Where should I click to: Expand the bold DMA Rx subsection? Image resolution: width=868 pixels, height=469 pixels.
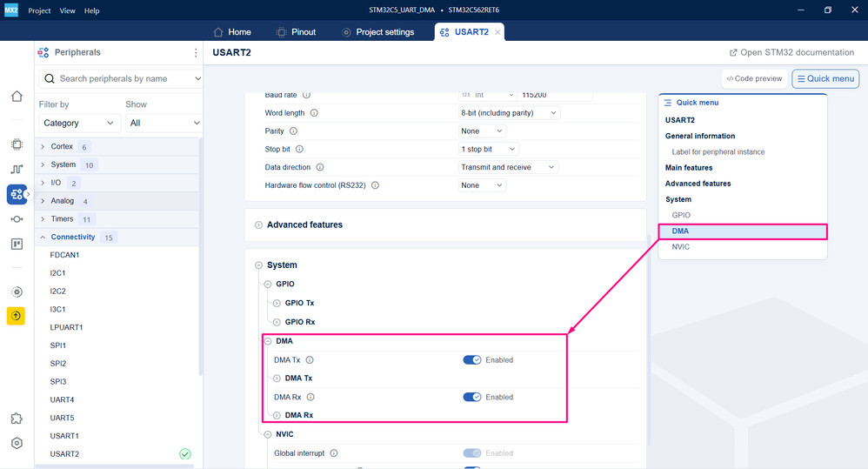277,415
